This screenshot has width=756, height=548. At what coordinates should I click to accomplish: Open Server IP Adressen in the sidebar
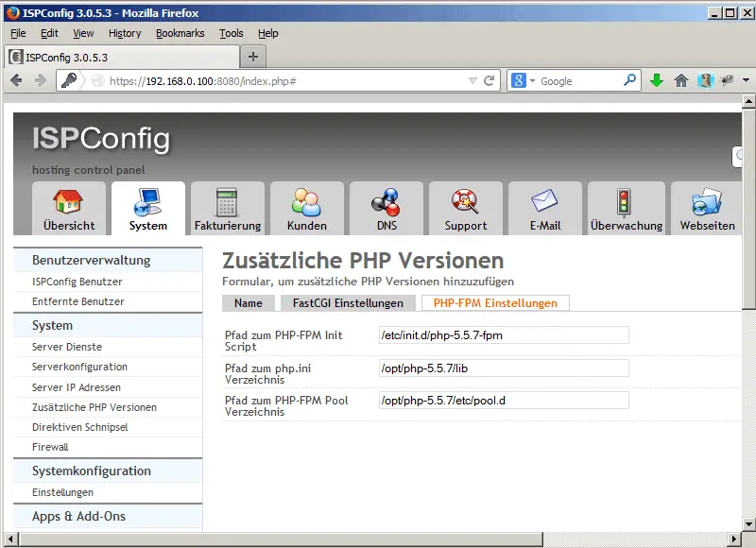pos(77,387)
